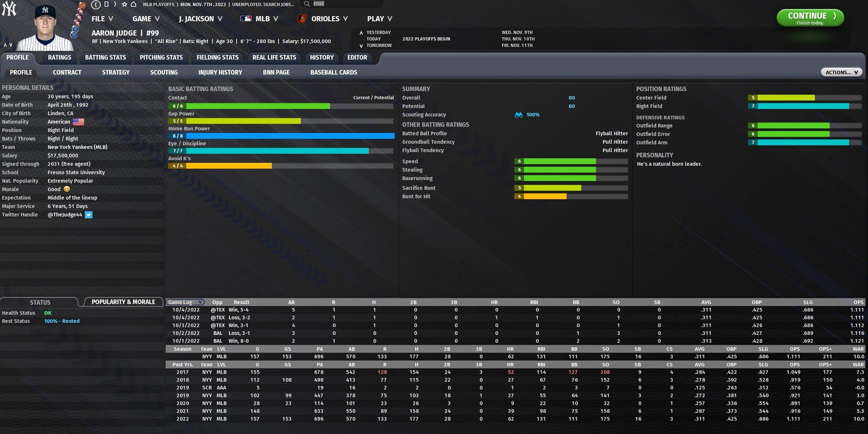Expand the J. JACKSON manager menu
This screenshot has width=868, height=434.
[201, 19]
